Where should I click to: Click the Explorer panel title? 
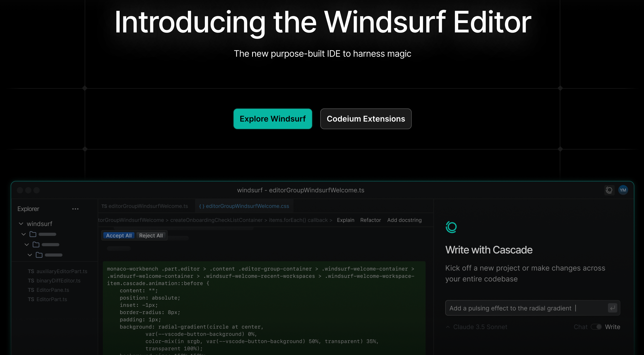28,209
